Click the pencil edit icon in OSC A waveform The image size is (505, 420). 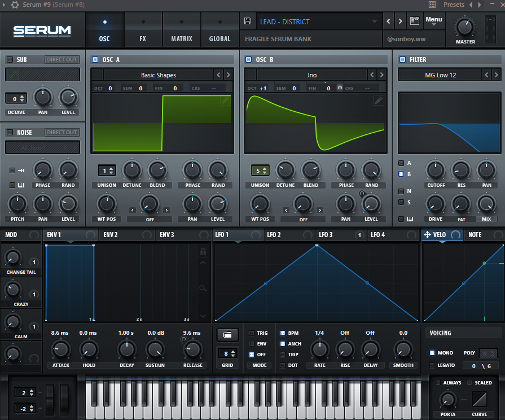[225, 100]
